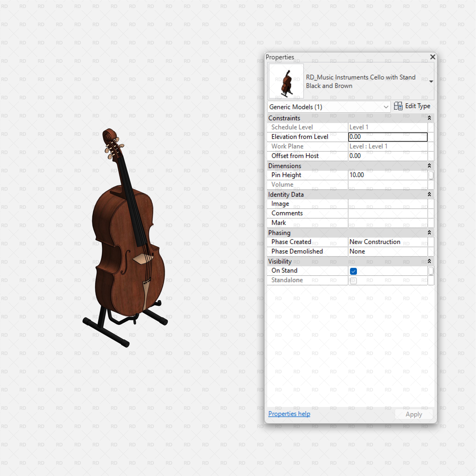Close the Properties palette

(433, 57)
